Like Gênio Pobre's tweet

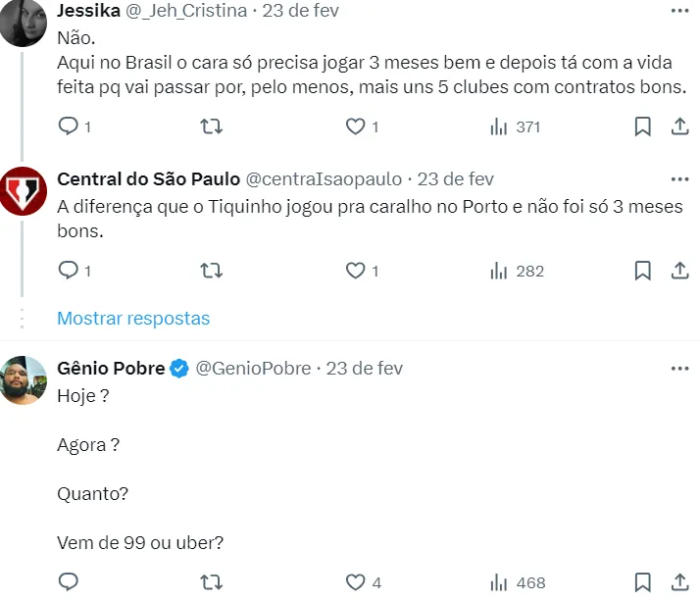(356, 582)
